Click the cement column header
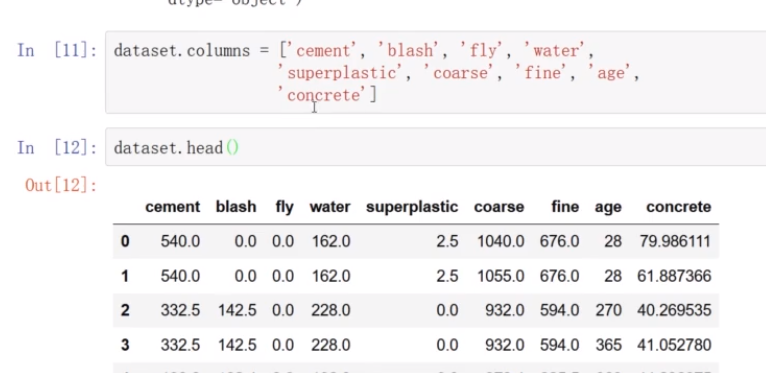The image size is (766, 373). click(x=172, y=207)
